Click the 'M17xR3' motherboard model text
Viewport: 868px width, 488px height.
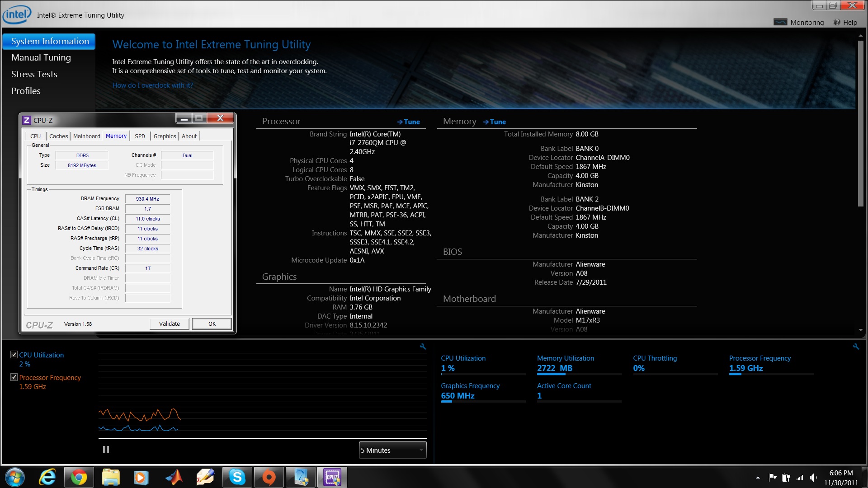click(x=588, y=320)
